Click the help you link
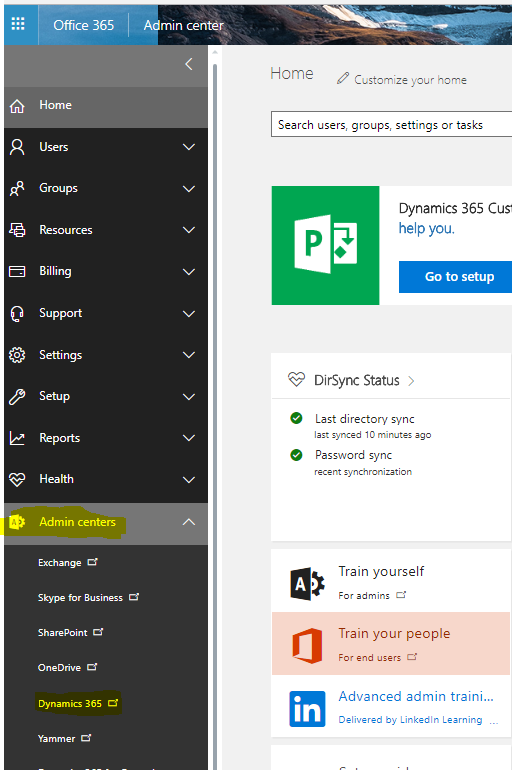 (x=427, y=228)
